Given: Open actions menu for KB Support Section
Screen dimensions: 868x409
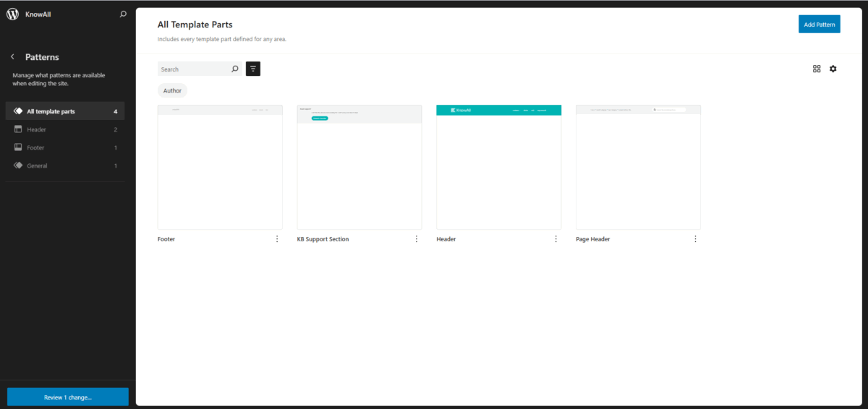Looking at the screenshot, I should (417, 239).
